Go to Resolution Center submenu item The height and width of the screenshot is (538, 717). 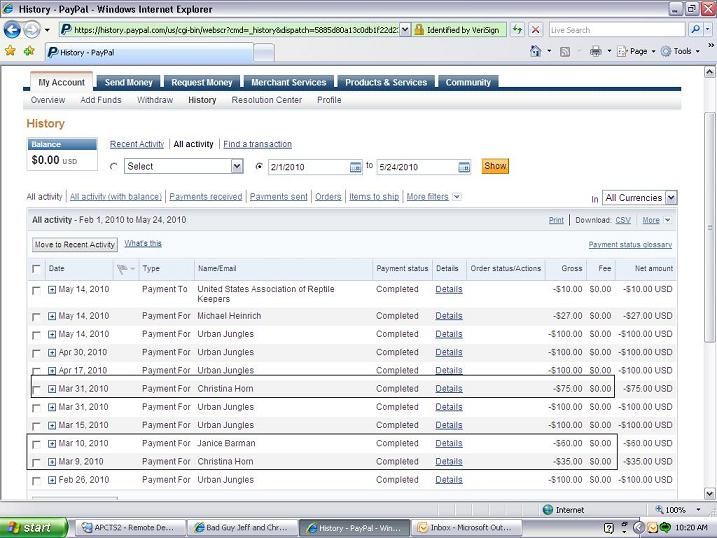click(x=267, y=100)
